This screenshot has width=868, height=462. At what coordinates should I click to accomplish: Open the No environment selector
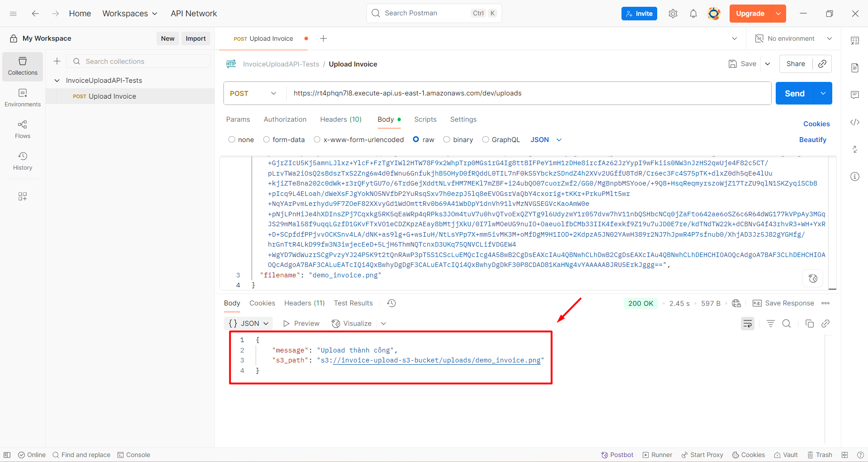[x=792, y=38]
